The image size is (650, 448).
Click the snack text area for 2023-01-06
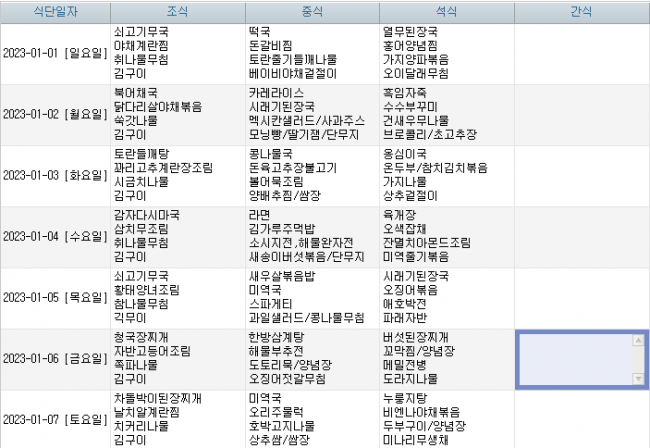pos(574,358)
